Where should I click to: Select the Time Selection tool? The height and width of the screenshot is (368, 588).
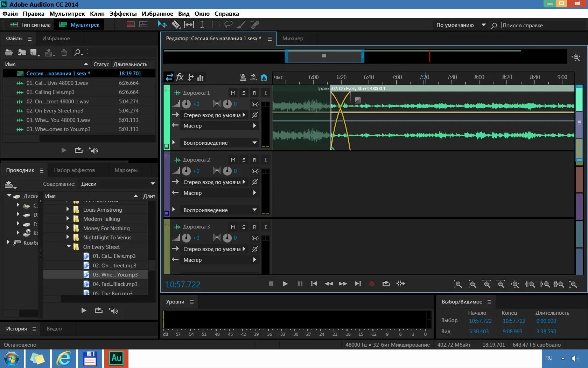point(202,25)
